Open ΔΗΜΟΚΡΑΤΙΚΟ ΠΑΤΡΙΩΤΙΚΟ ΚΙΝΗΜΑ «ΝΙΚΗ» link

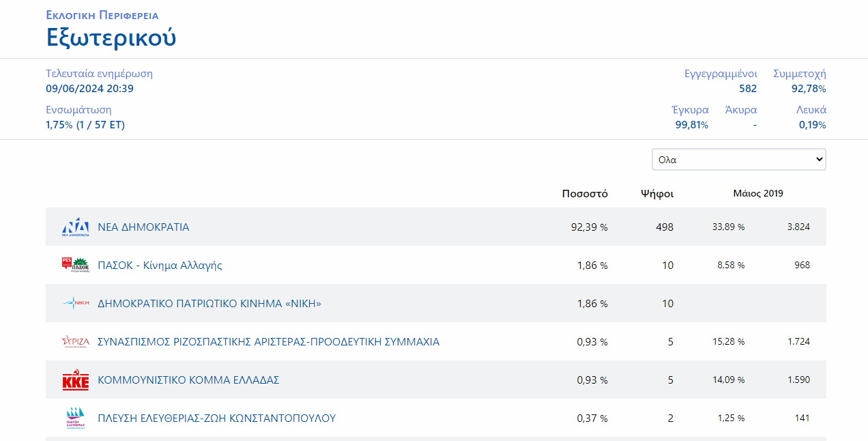point(209,304)
